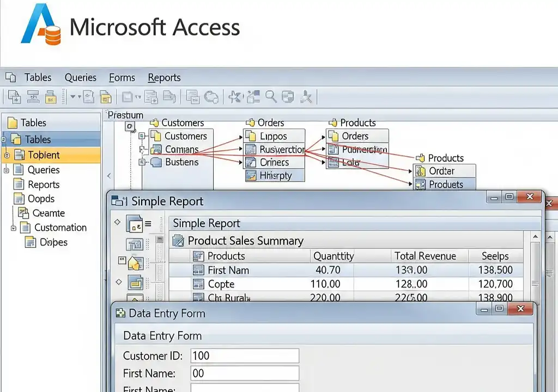Click the icon box under Prastium label

point(130,126)
